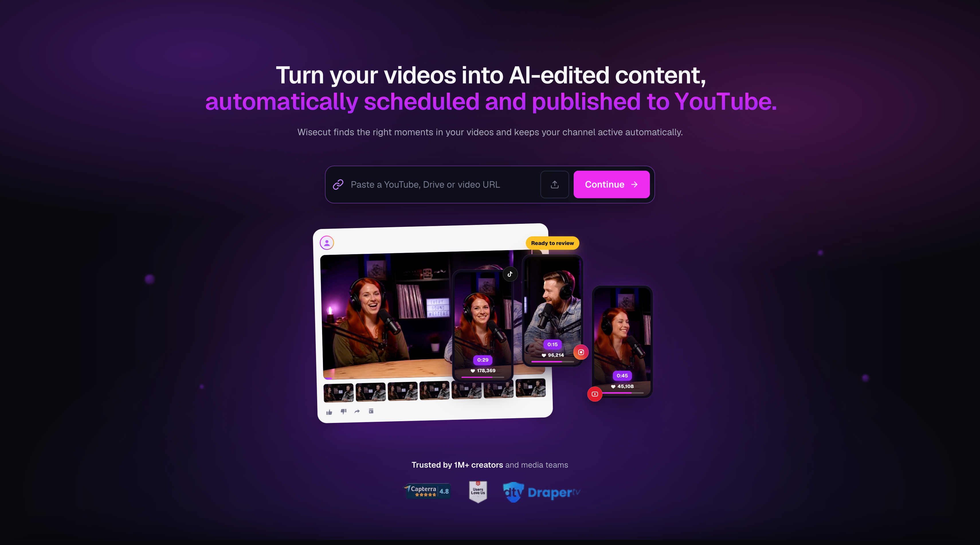Image resolution: width=980 pixels, height=545 pixels.
Task: Click the Ready to review badge
Action: coord(552,243)
